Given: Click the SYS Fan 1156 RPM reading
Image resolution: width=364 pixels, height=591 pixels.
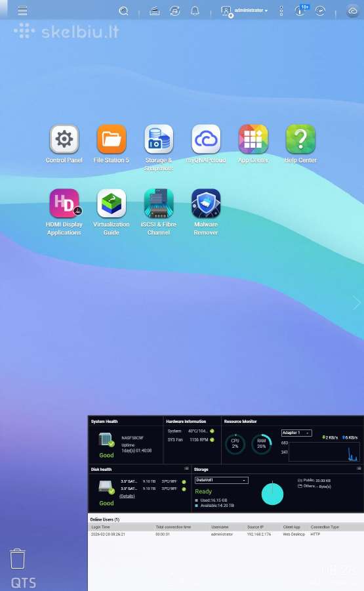Looking at the screenshot, I should [x=191, y=440].
